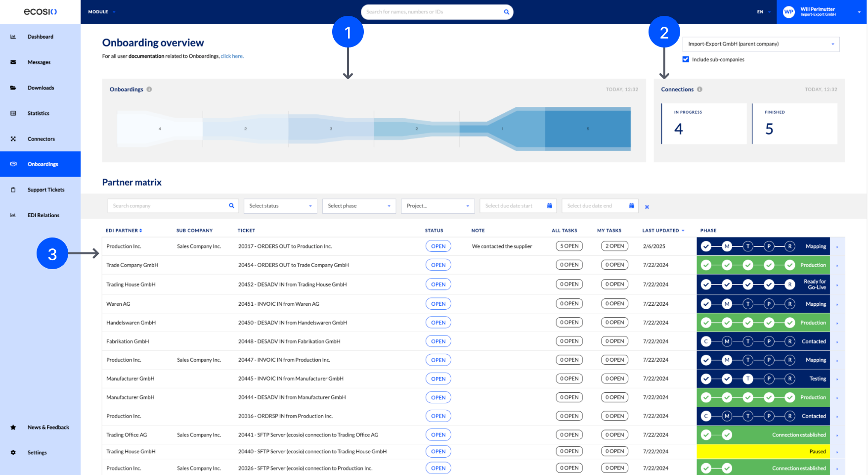Viewport: 868px width, 475px height.
Task: Open the Project dropdown
Action: click(437, 206)
